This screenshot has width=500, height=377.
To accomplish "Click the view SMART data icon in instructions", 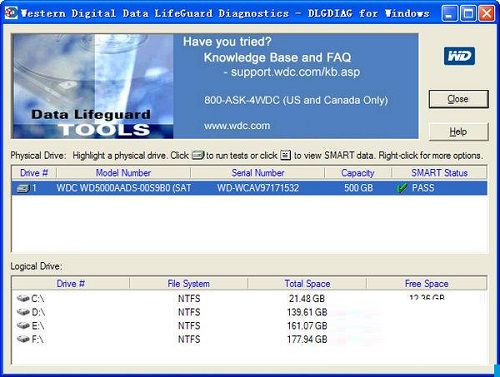I will pyautogui.click(x=286, y=155).
